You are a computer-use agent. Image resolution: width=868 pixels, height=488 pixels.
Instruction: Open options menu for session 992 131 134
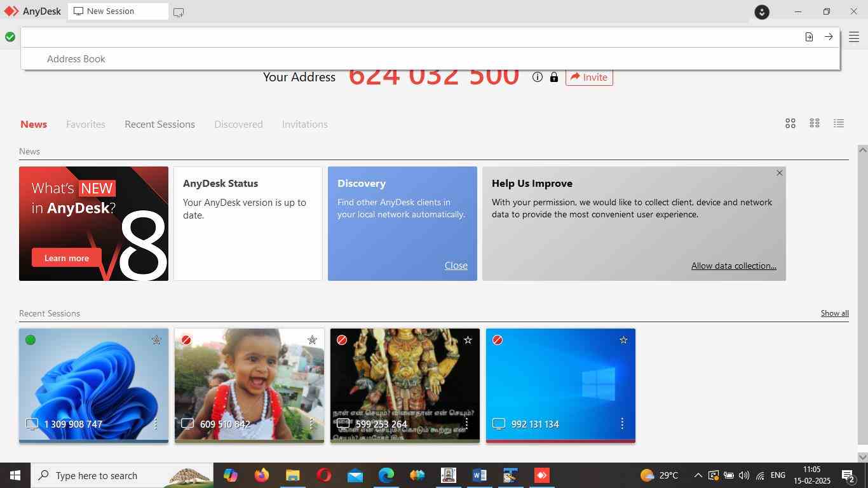pyautogui.click(x=622, y=423)
